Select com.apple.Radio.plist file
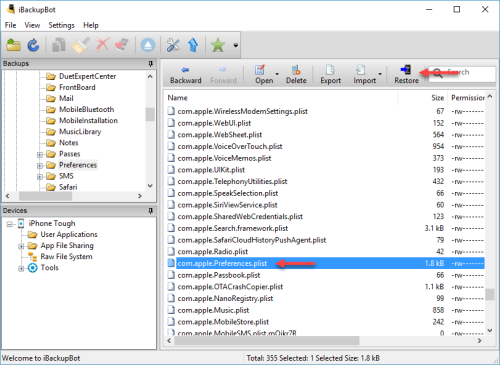Screen dimensions: 500x365 [212, 252]
